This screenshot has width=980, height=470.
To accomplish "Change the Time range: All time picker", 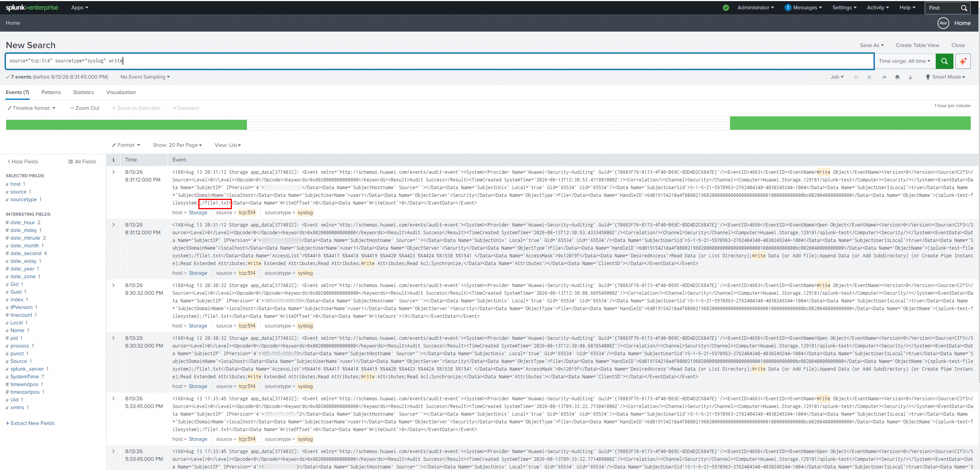I will [904, 61].
